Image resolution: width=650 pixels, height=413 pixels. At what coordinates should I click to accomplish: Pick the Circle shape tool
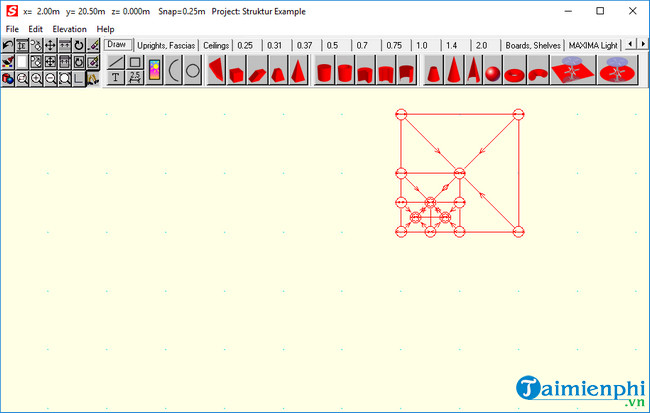pos(193,70)
